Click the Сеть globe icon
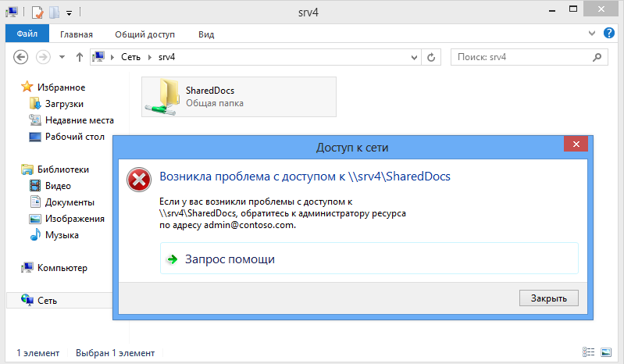Screen dimensions: 624x364 click(x=27, y=300)
